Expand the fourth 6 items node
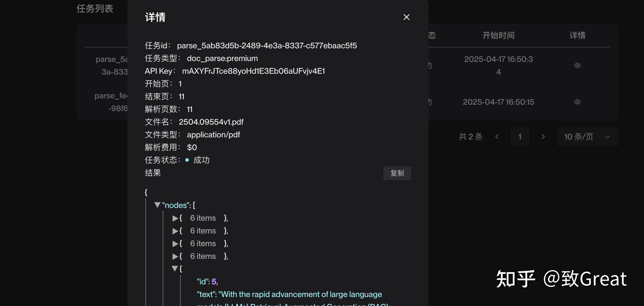The width and height of the screenshot is (644, 306). [x=175, y=257]
